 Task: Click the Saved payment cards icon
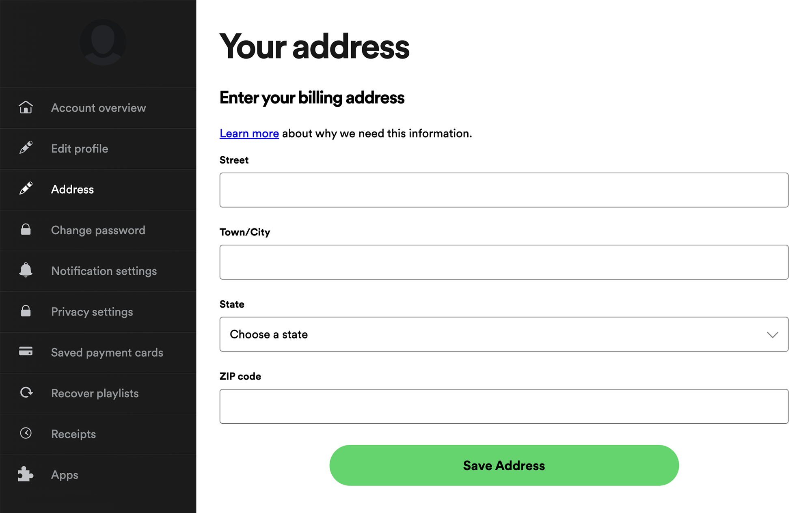click(26, 352)
